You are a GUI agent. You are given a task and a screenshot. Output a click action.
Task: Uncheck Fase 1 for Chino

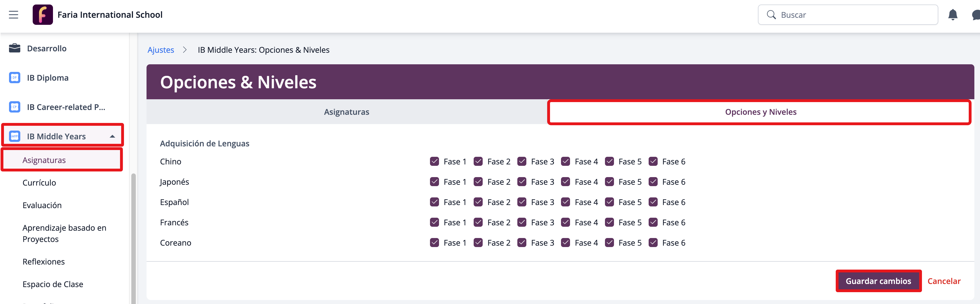click(x=434, y=162)
